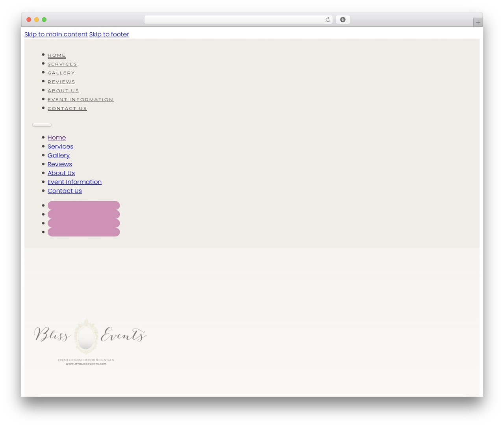504x427 pixels.
Task: Open the blue Event Information link
Action: (74, 182)
